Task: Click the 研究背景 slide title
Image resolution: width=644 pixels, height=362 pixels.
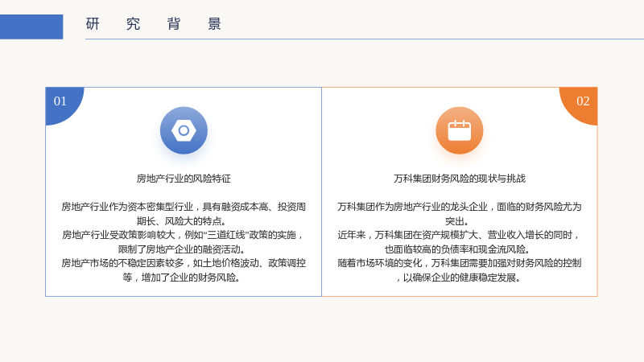Action: [154, 24]
